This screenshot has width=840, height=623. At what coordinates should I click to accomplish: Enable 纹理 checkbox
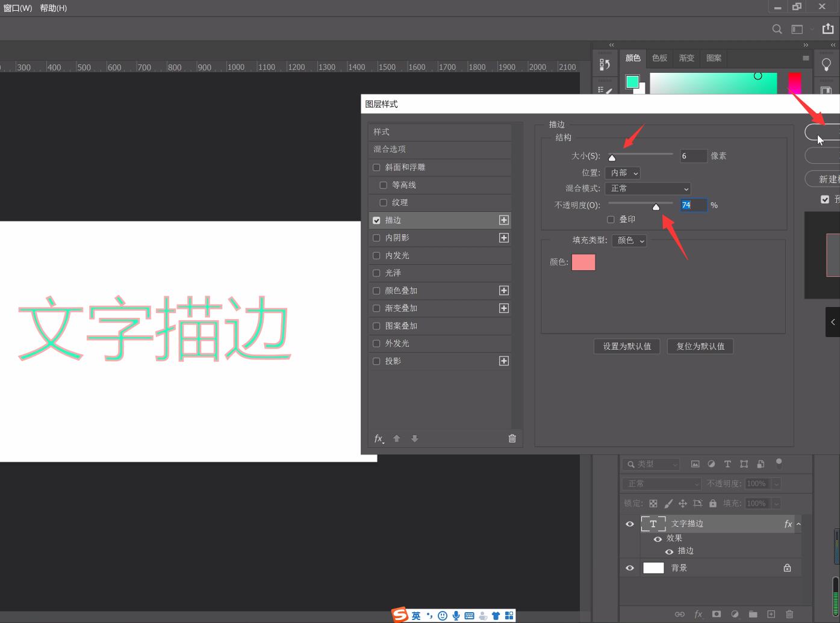[383, 202]
